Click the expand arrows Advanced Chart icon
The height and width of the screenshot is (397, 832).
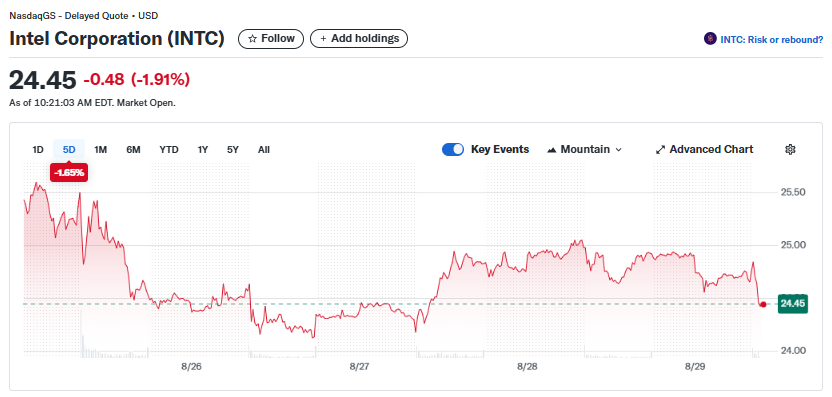[x=661, y=150]
